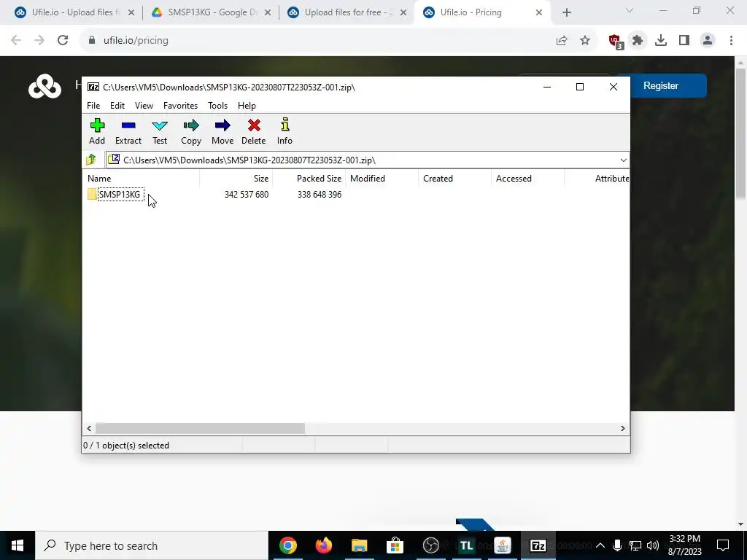This screenshot has width=747, height=560.
Task: Open Chrome Extensions puzzle icon
Action: coord(638,41)
